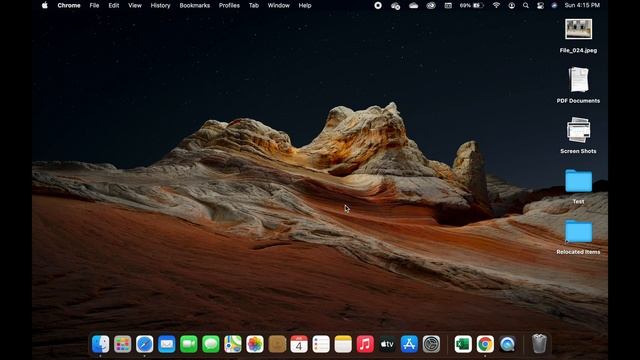Screen dimensions: 640x360
Task: Open the Apple menu
Action: [x=44, y=5]
